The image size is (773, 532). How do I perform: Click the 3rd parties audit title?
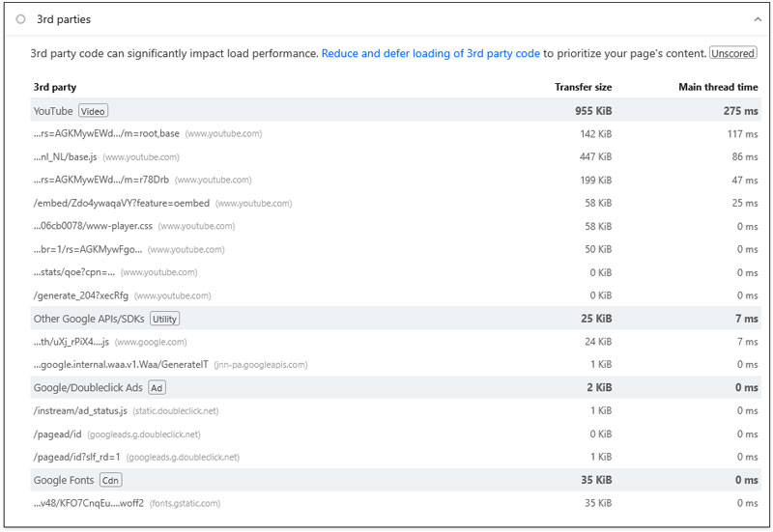coord(64,19)
